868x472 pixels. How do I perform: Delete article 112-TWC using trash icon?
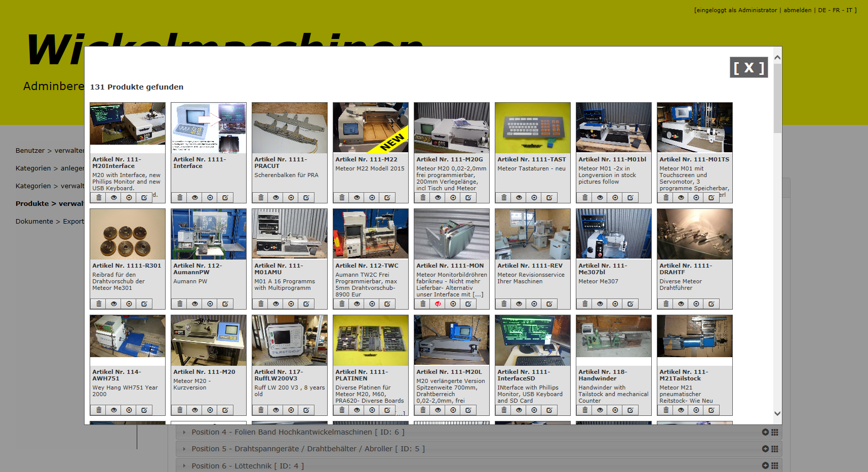point(342,304)
